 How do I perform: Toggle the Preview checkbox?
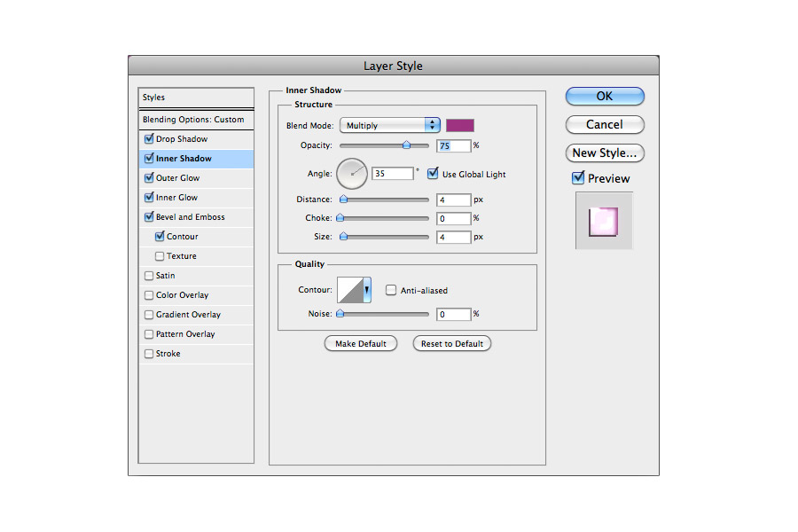578,177
